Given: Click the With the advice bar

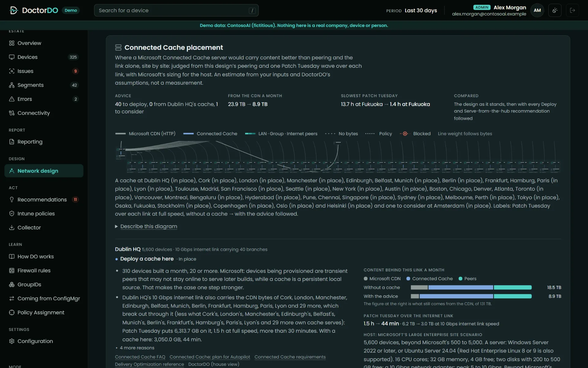Looking at the screenshot, I should pos(471,296).
